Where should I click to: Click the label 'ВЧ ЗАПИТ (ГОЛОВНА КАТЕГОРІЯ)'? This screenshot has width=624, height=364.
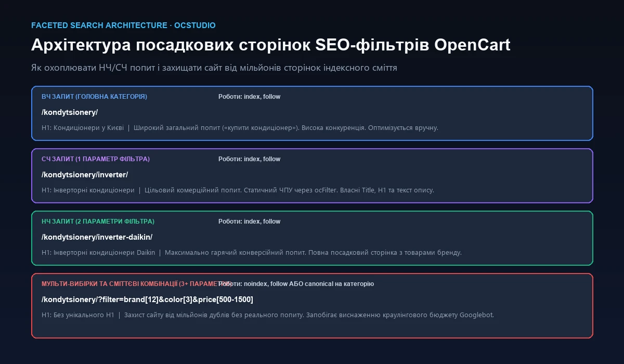tap(94, 97)
